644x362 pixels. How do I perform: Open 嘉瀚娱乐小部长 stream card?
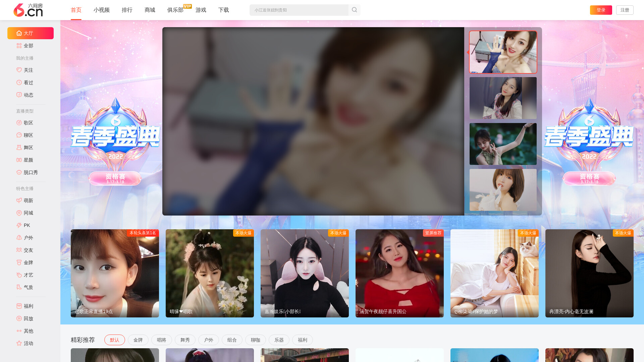[x=305, y=273]
